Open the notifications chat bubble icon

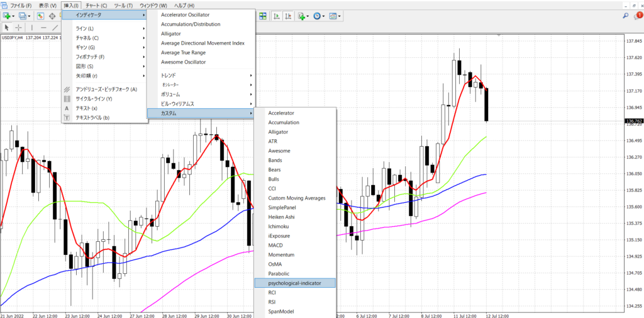point(638,16)
